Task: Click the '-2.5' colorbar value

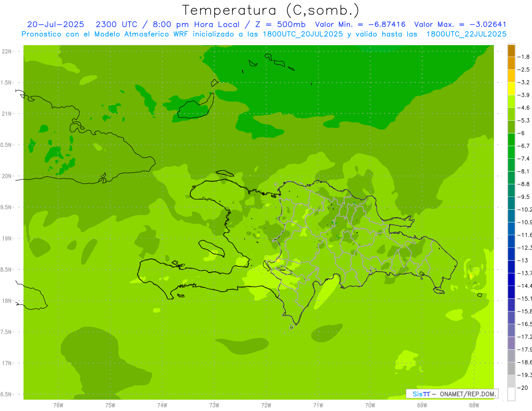Action: pyautogui.click(x=524, y=70)
